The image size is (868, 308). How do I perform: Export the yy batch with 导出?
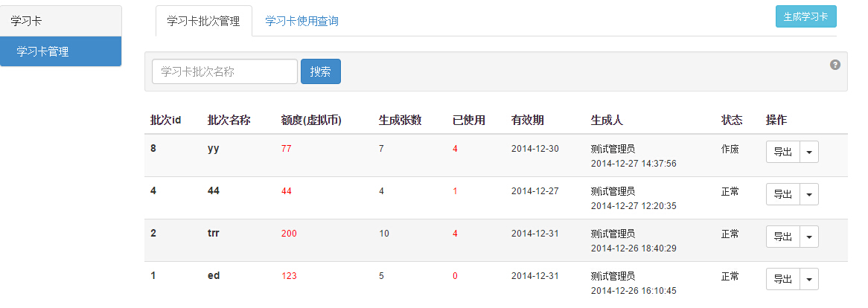click(x=782, y=152)
